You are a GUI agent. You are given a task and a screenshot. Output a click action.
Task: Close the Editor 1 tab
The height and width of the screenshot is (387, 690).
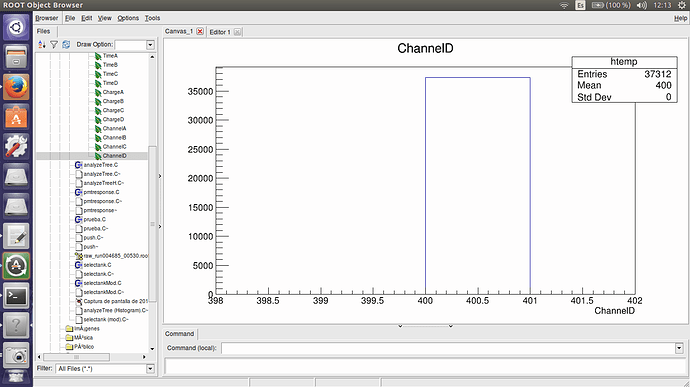click(238, 32)
